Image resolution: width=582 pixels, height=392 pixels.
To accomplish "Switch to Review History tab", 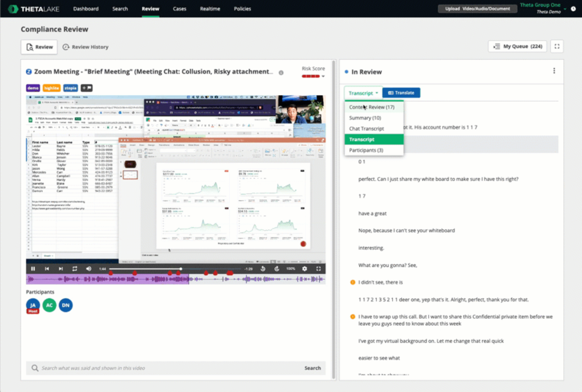I will pos(85,47).
